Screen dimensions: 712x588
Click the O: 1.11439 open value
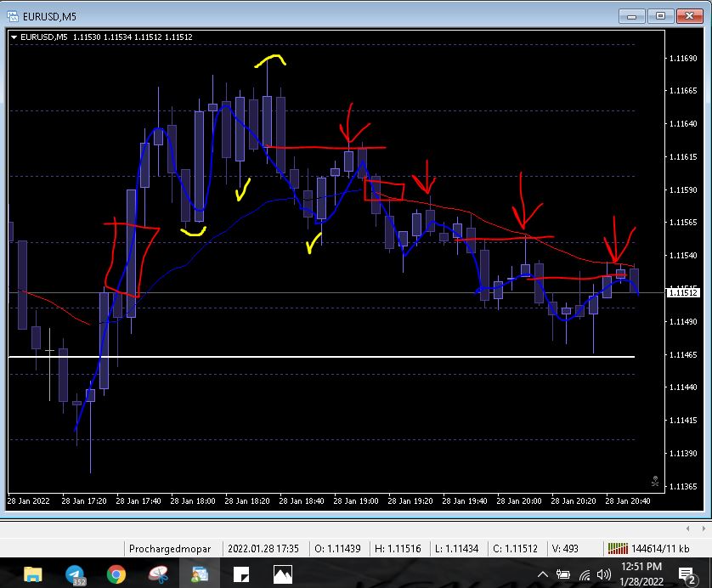337,549
